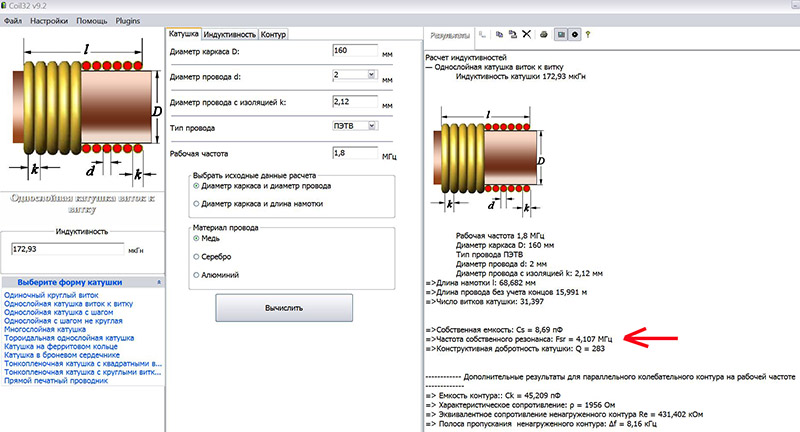Click the copy results icon in toolbar

coord(499,34)
